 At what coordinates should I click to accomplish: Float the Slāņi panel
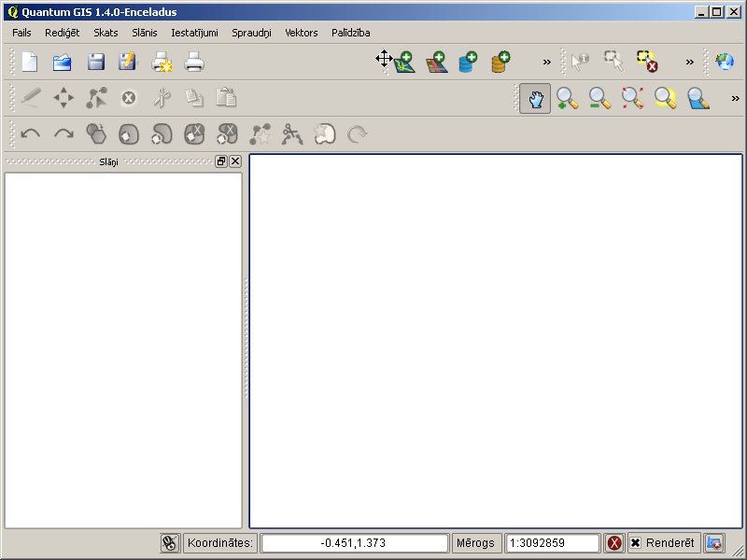pos(221,161)
